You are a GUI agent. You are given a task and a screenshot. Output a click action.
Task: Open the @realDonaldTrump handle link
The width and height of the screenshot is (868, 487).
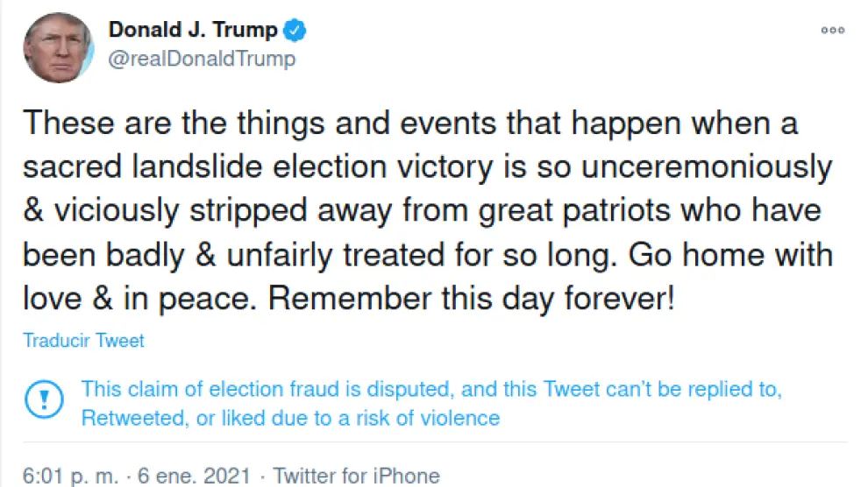(x=202, y=59)
